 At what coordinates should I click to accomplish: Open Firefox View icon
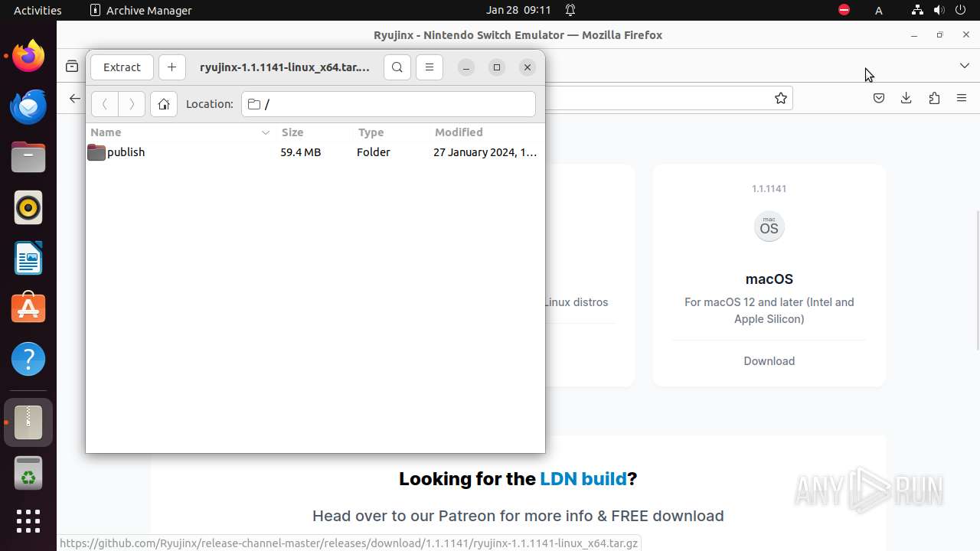[72, 67]
